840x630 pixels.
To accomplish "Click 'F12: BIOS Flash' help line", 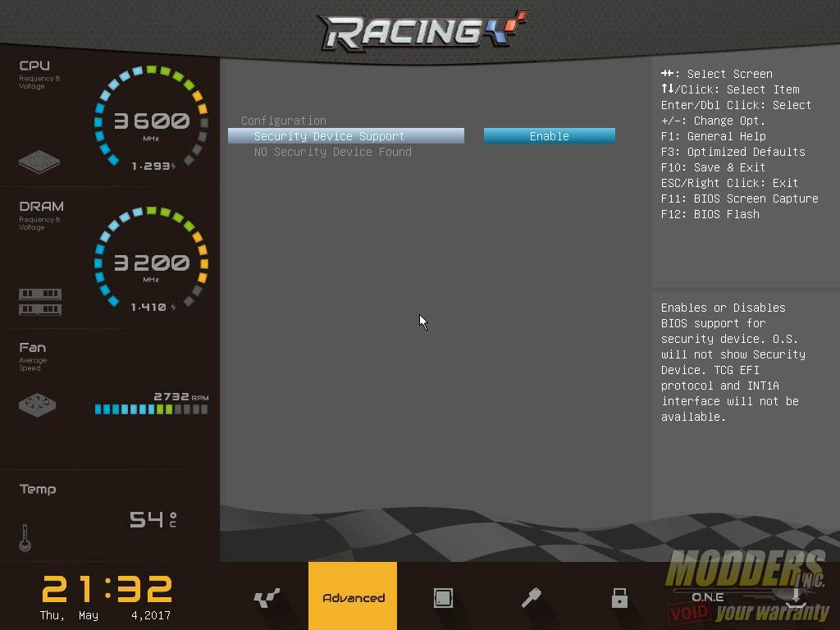I will [x=710, y=214].
